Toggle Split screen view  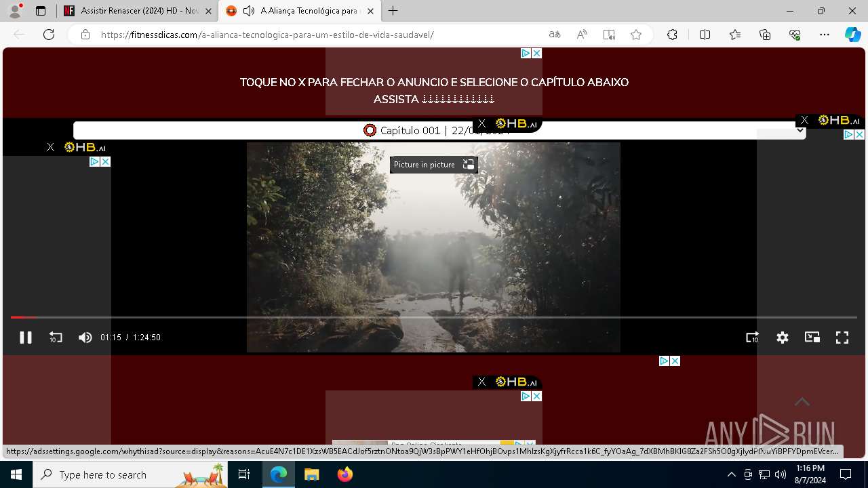705,35
